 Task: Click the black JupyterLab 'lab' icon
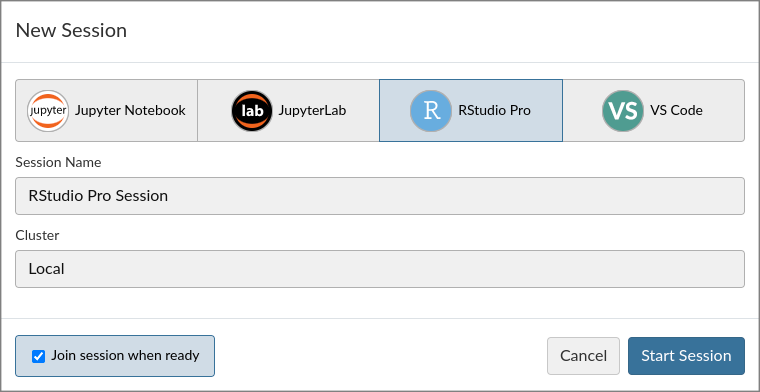252,110
